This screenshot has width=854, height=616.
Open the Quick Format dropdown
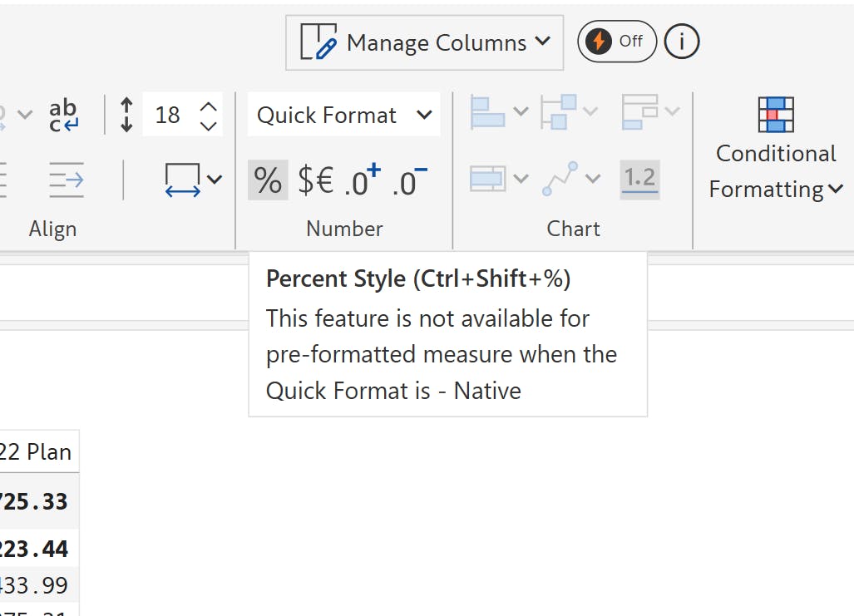343,116
